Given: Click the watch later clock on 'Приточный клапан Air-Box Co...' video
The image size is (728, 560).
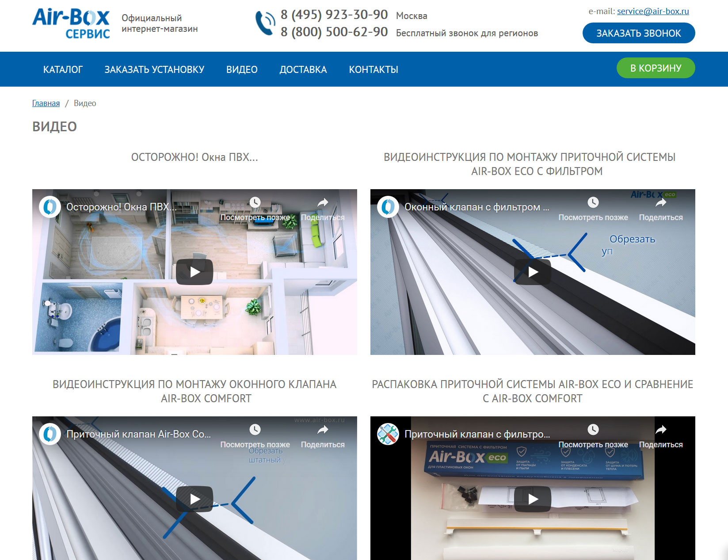Looking at the screenshot, I should (x=255, y=430).
